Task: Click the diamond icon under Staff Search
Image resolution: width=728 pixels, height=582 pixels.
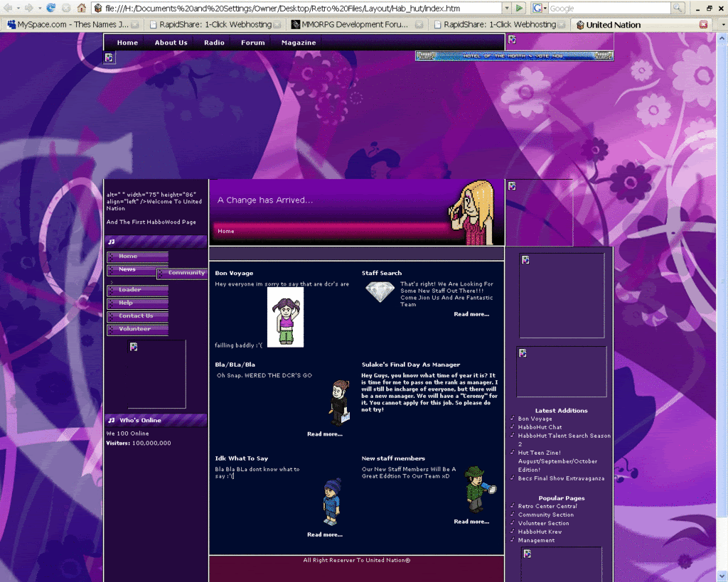Action: 380,291
